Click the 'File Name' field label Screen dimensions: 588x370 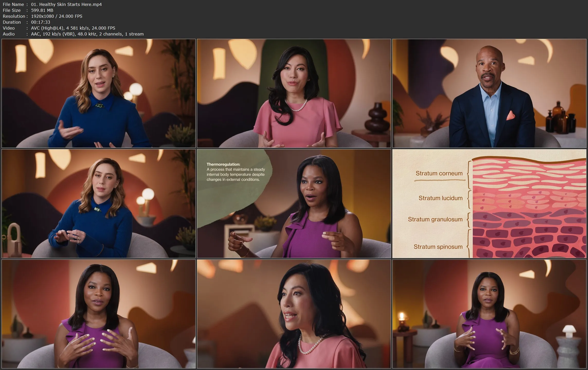13,4
